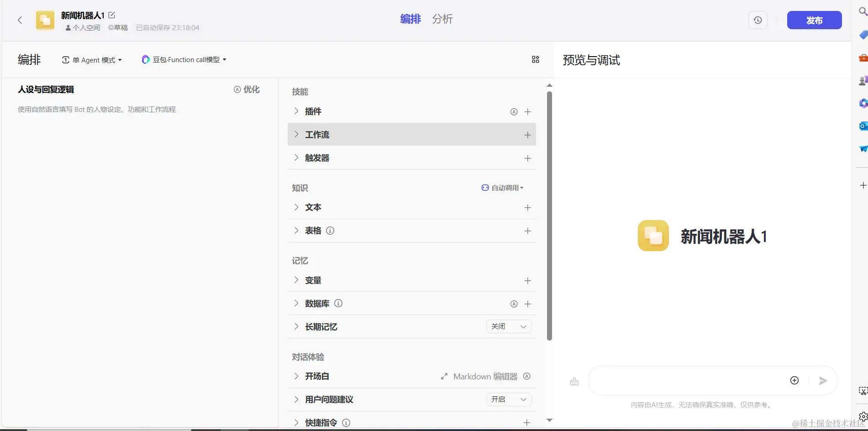Viewport: 868px width, 431px height.
Task: Auto-add plugins with the 插件 A icon
Action: pos(514,112)
